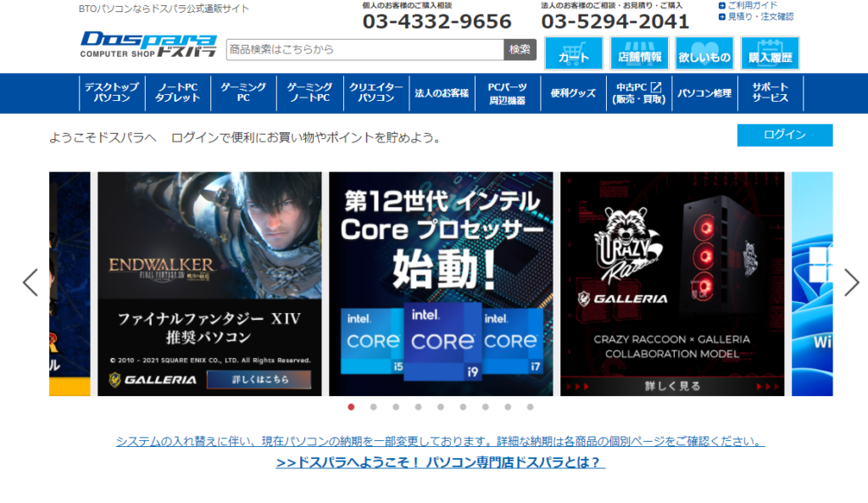Screen dimensions: 868x503
Task: Open the ゲーミングPC menu
Action: pos(243,92)
